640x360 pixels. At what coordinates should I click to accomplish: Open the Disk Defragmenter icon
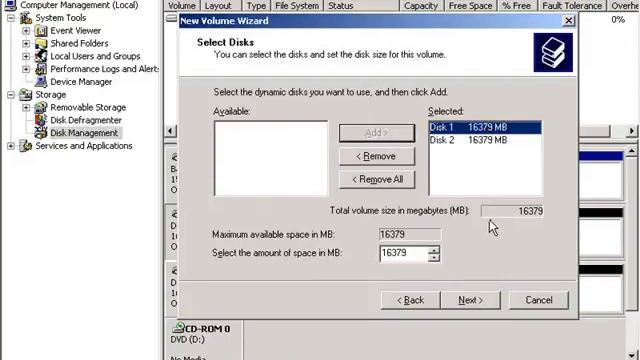tap(41, 120)
